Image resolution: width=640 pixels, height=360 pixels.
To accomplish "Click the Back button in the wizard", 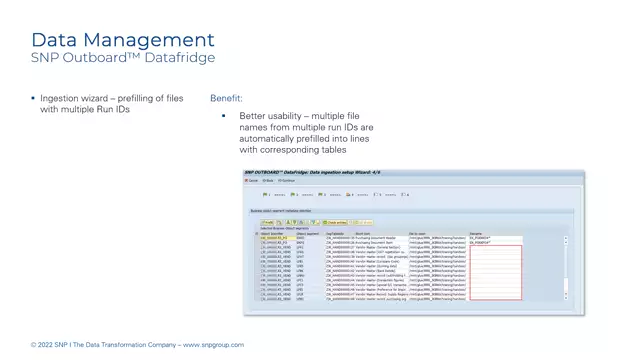I will (x=268, y=180).
